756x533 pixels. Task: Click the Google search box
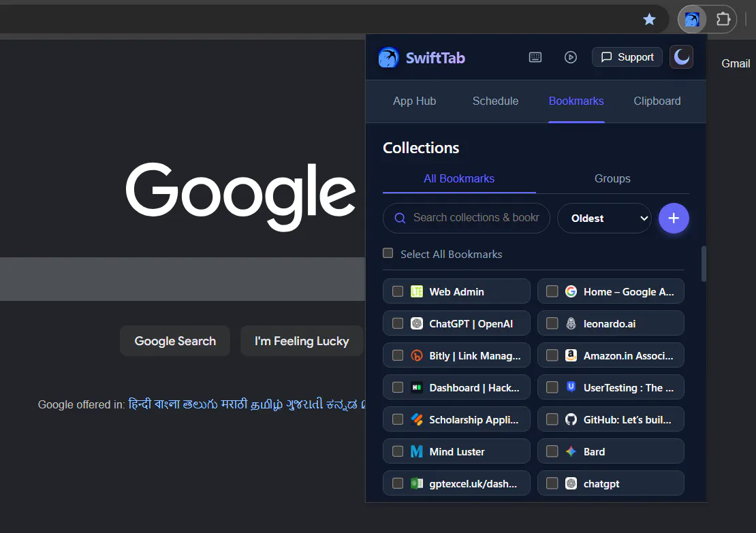(183, 279)
